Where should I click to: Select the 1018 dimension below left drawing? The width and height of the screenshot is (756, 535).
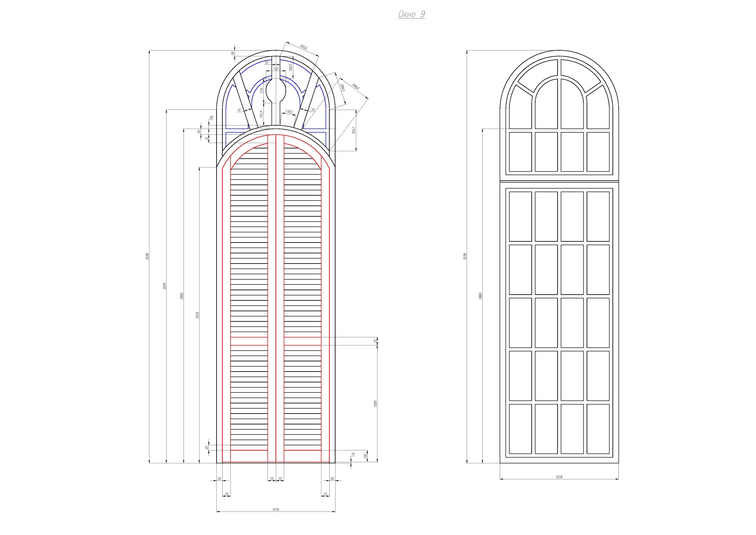276,510
